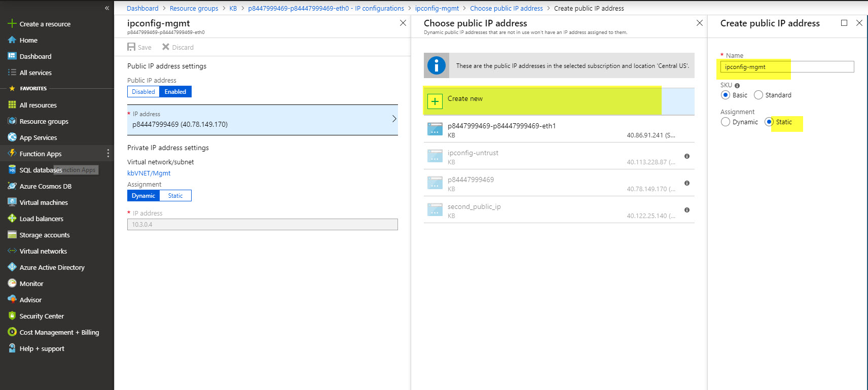
Task: Open the Help + support person icon
Action: tap(12, 348)
